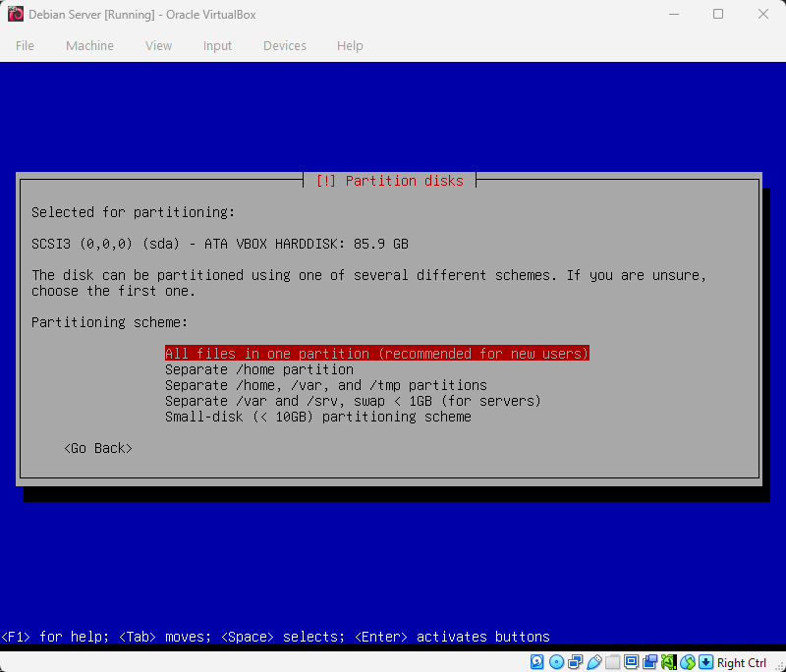Open the Input menu
Viewport: 786px width, 672px height.
(x=217, y=45)
